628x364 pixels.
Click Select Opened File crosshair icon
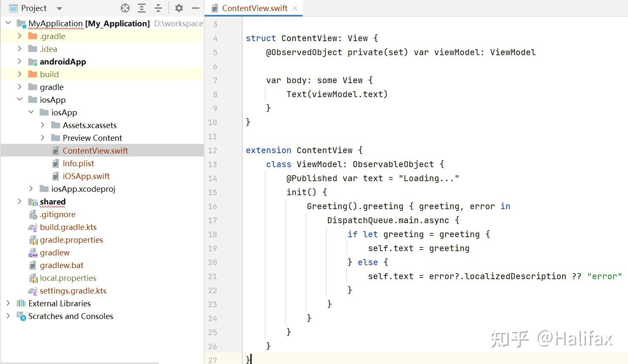click(x=125, y=8)
